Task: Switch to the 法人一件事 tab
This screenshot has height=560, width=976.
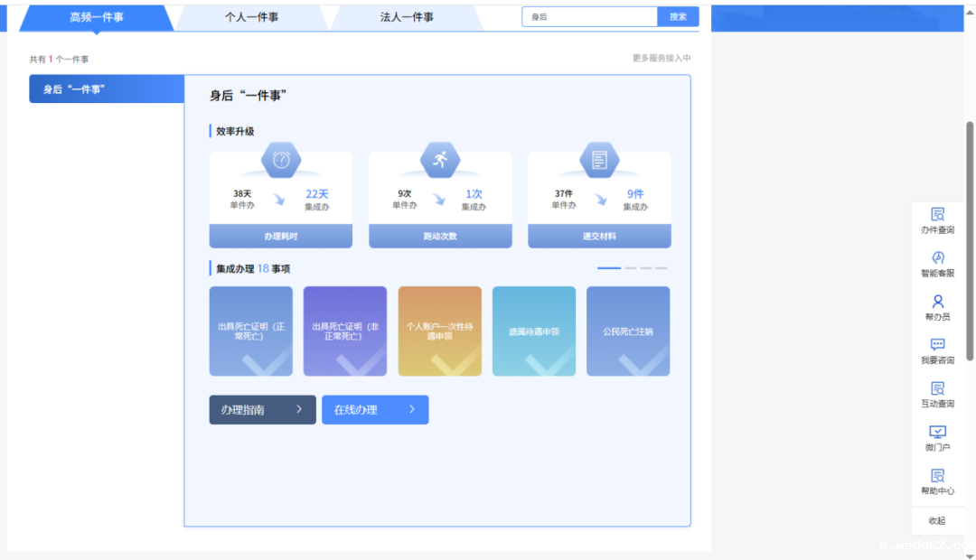Action: (407, 17)
